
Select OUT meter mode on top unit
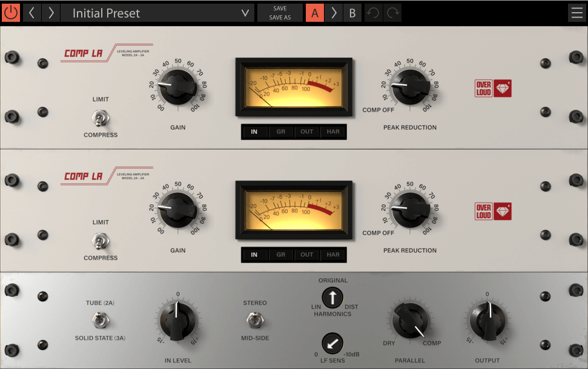307,131
